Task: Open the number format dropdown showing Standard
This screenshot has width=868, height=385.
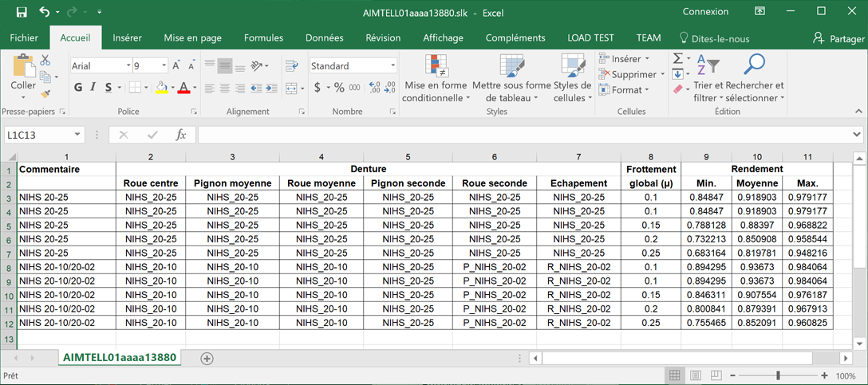Action: 393,66
